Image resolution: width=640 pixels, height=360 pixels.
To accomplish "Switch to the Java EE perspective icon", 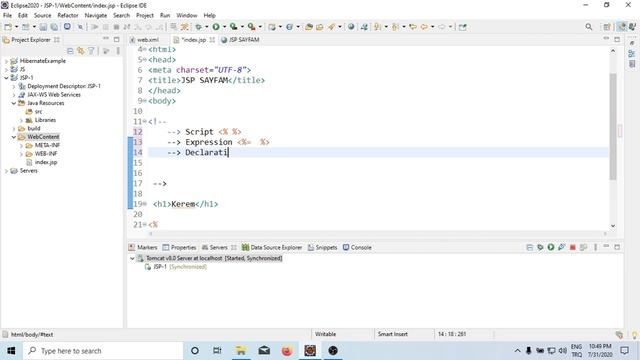I will tap(622, 27).
